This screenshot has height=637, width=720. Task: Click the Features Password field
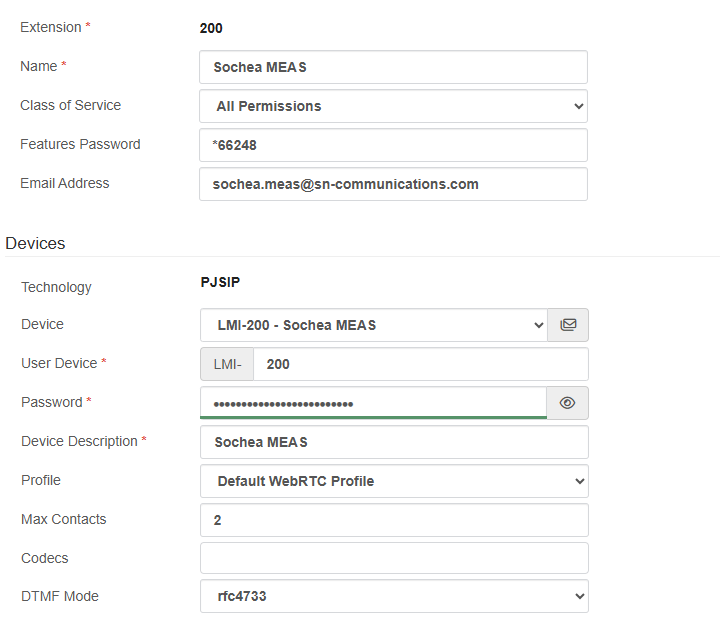click(x=393, y=145)
